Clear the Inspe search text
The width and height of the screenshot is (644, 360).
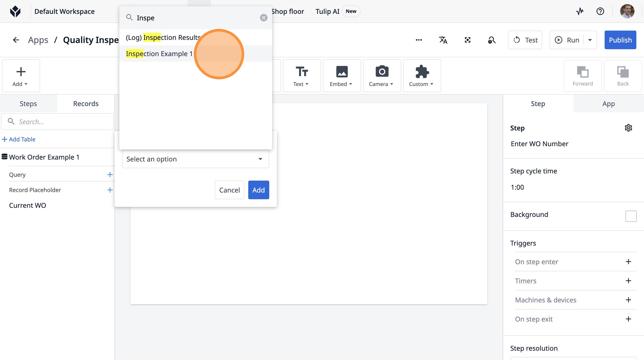click(x=264, y=18)
